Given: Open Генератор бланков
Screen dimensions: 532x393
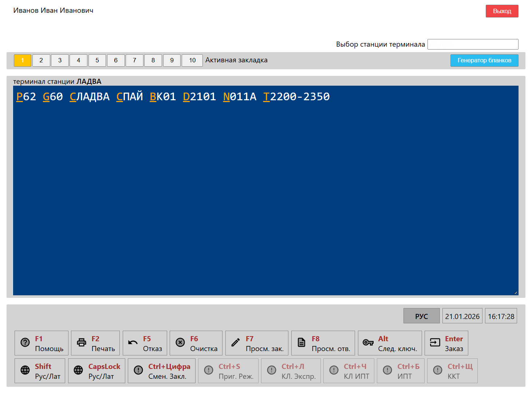Looking at the screenshot, I should coord(484,61).
